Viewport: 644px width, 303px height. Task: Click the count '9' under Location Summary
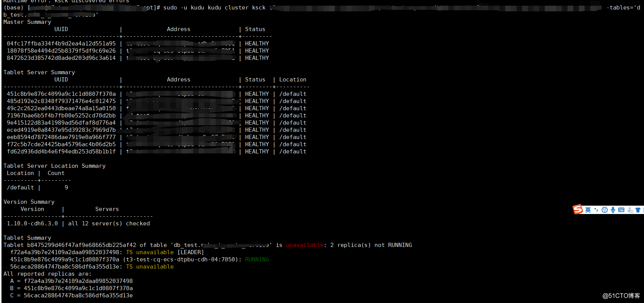coord(67,187)
